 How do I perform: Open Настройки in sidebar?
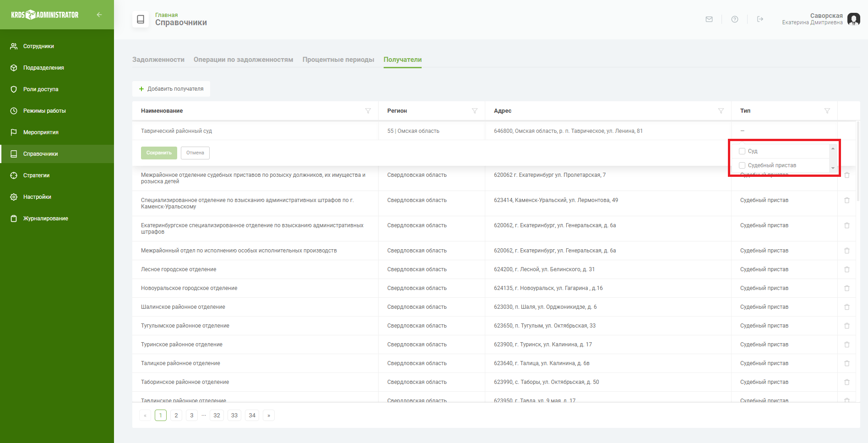point(57,197)
